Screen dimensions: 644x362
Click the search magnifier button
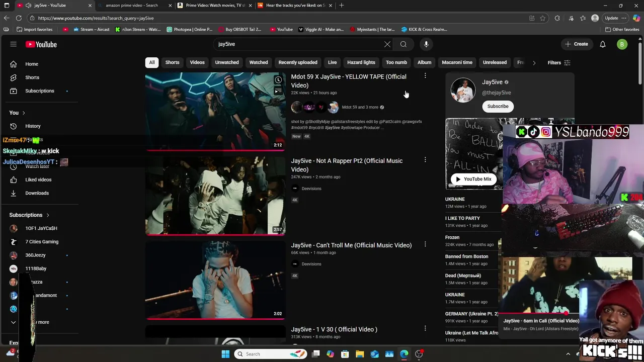point(404,44)
